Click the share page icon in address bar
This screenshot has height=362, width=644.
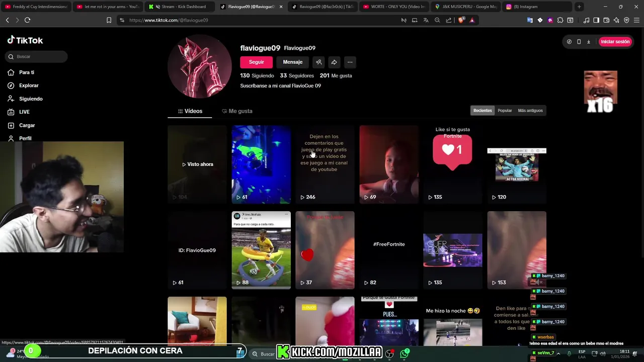(449, 20)
